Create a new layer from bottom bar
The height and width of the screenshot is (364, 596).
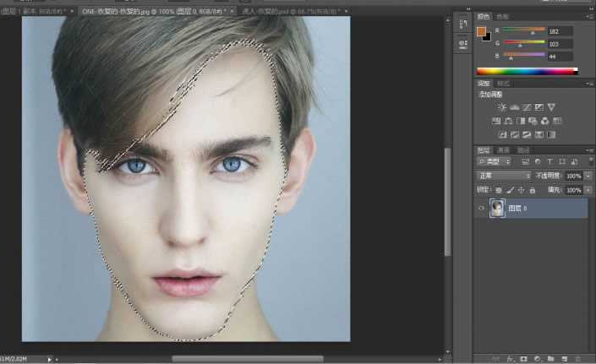click(562, 358)
